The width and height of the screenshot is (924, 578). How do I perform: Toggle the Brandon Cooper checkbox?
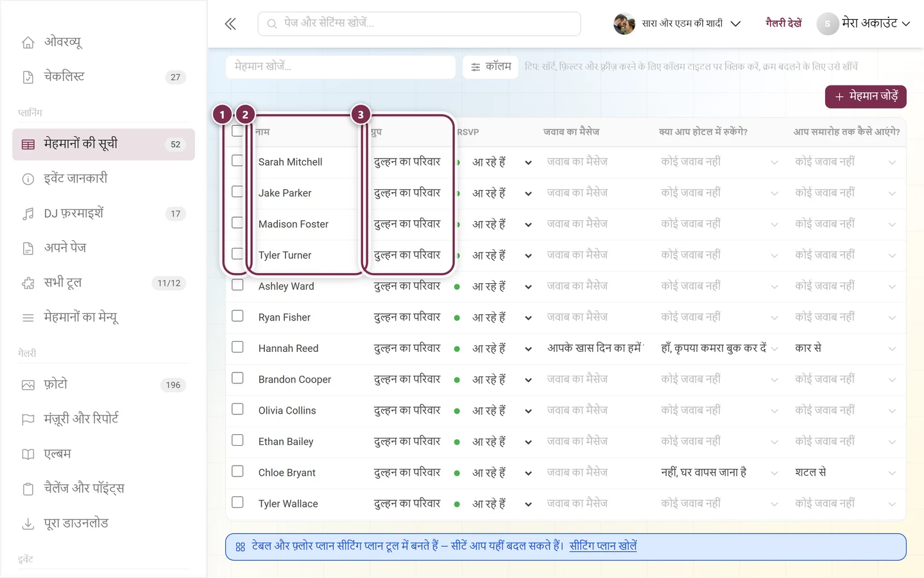tap(237, 378)
